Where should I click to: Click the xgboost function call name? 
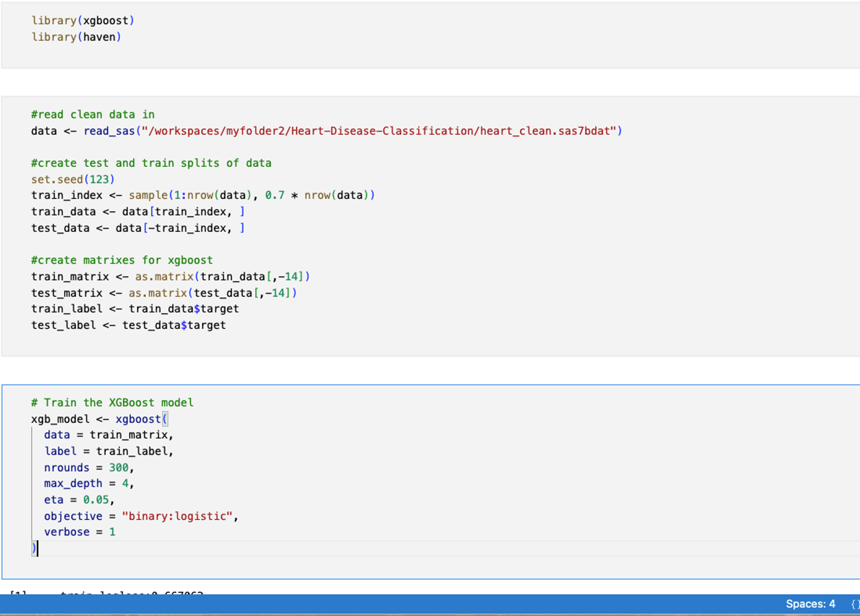(x=138, y=419)
